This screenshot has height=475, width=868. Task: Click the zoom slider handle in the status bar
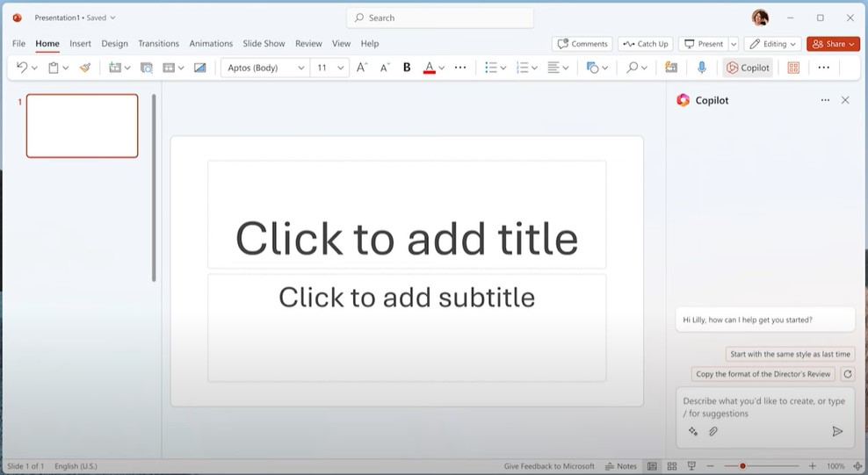click(x=742, y=466)
